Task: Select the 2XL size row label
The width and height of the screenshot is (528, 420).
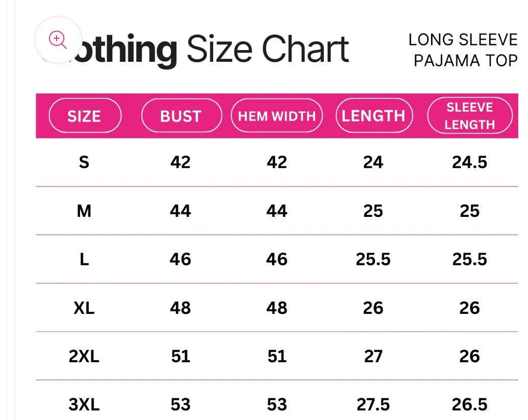Action: (x=84, y=356)
